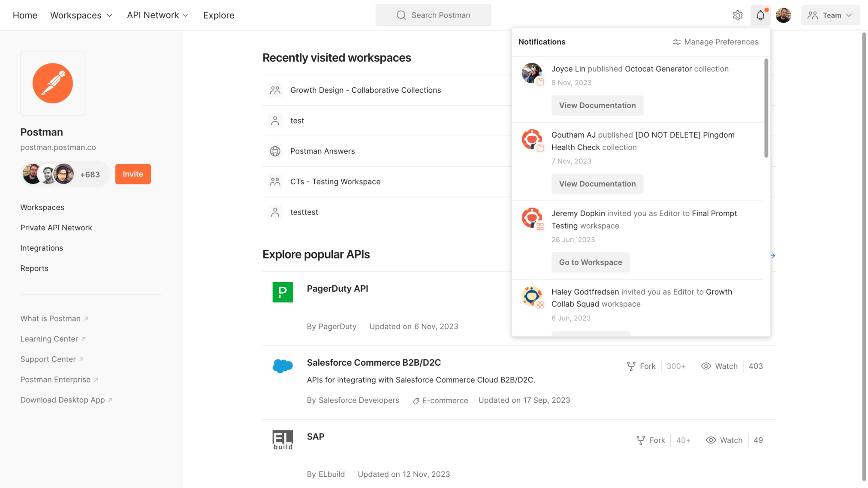868x488 pixels.
Task: Click the globe icon beside Postman Answers
Action: [275, 151]
